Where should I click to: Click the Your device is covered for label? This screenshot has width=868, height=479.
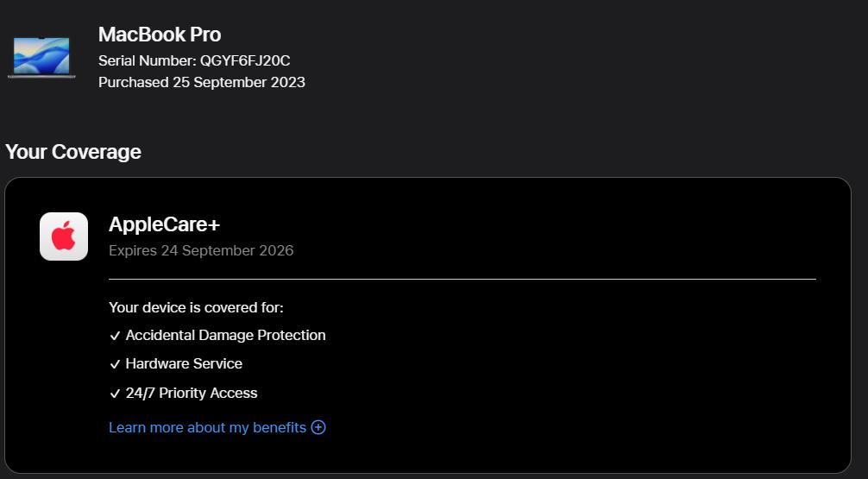pyautogui.click(x=196, y=307)
